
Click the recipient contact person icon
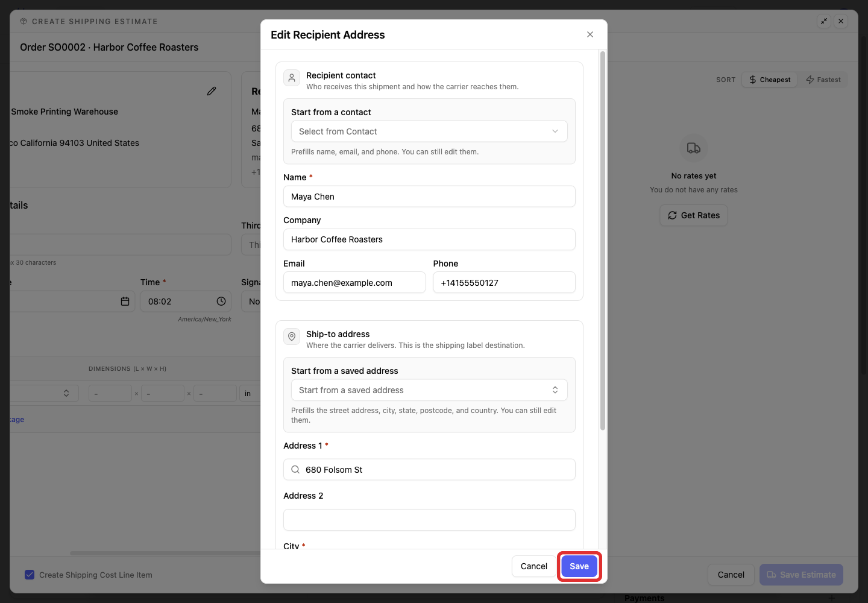pyautogui.click(x=292, y=78)
